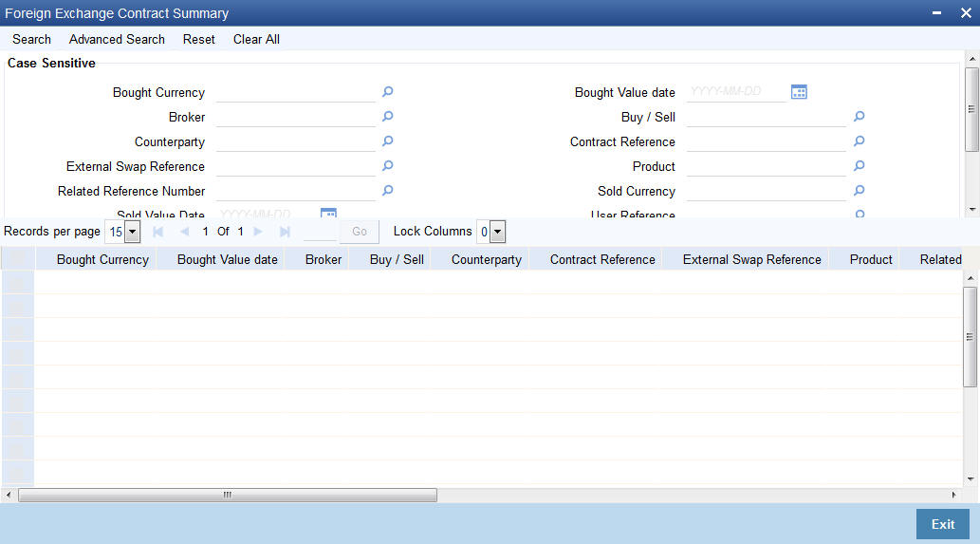Sort by Contract Reference column header

click(x=602, y=259)
